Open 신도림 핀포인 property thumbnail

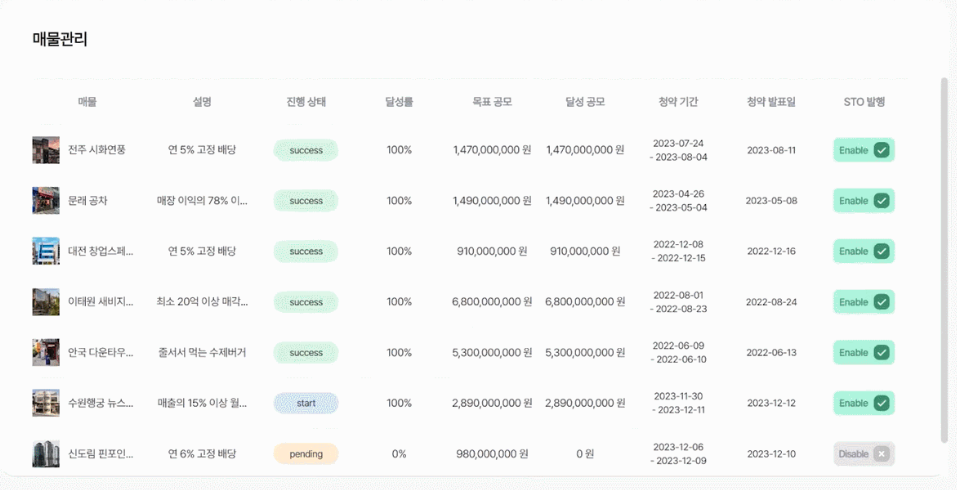click(46, 454)
